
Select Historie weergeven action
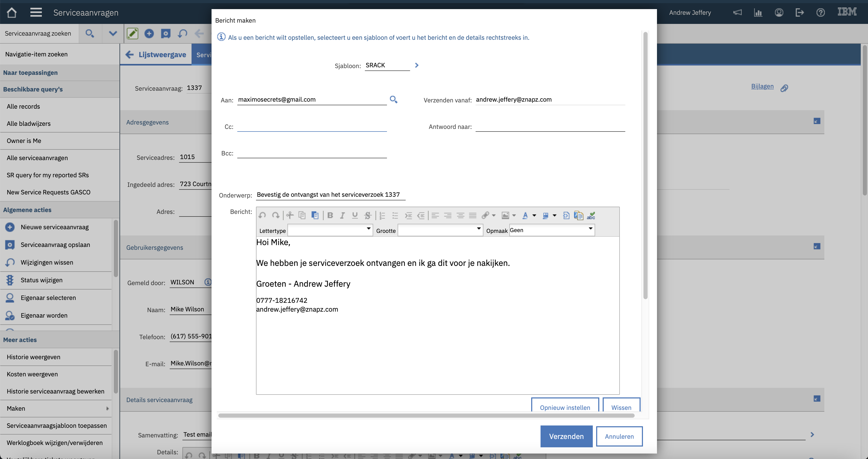tap(33, 357)
